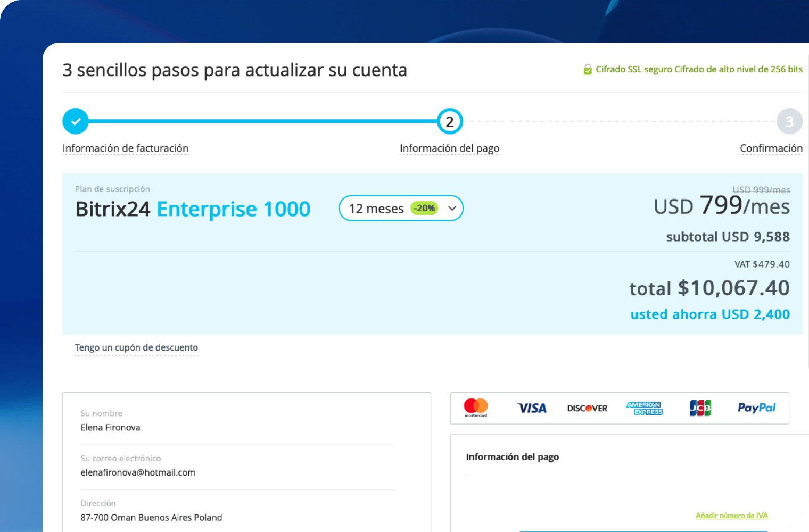Click the green SSL padlock icon

[588, 70]
